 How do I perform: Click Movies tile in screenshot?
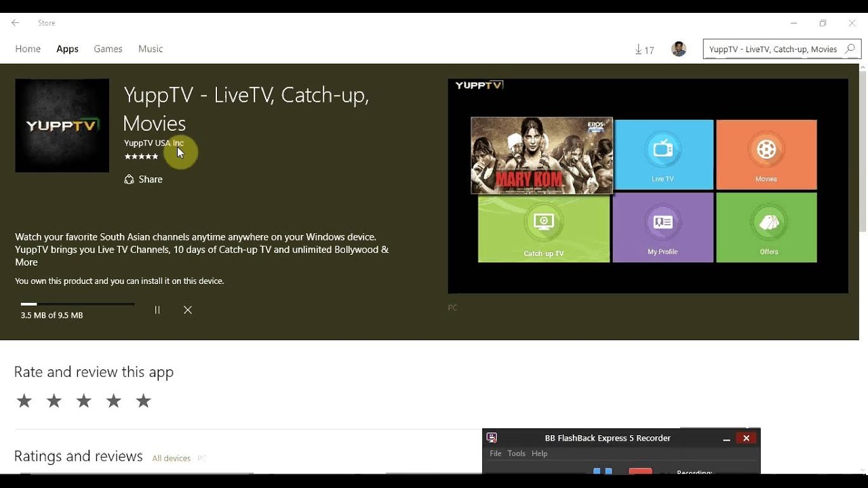tap(766, 155)
